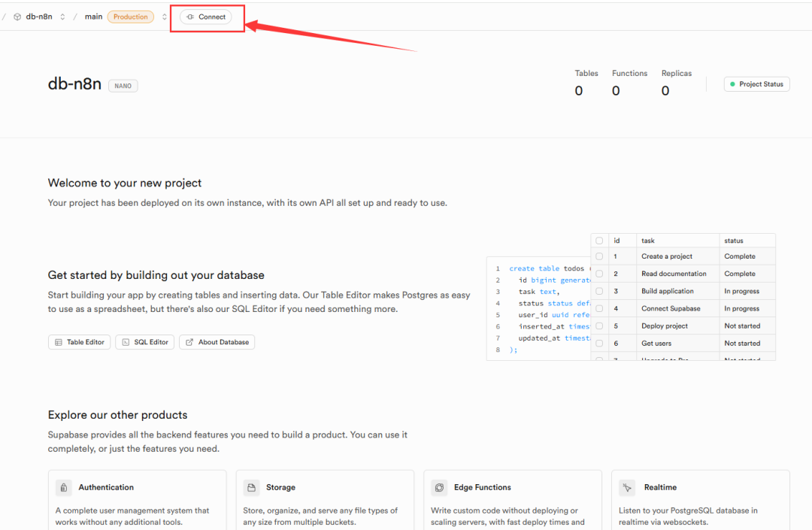
Task: Open the Project Status popover
Action: click(x=756, y=84)
